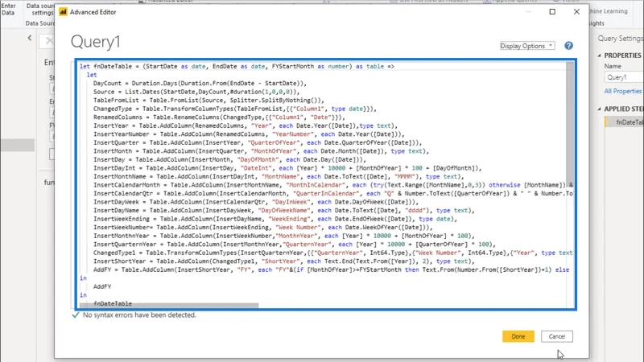Click the 'No syntax errors have been detected' message
The height and width of the screenshot is (362, 644).
coord(139,315)
